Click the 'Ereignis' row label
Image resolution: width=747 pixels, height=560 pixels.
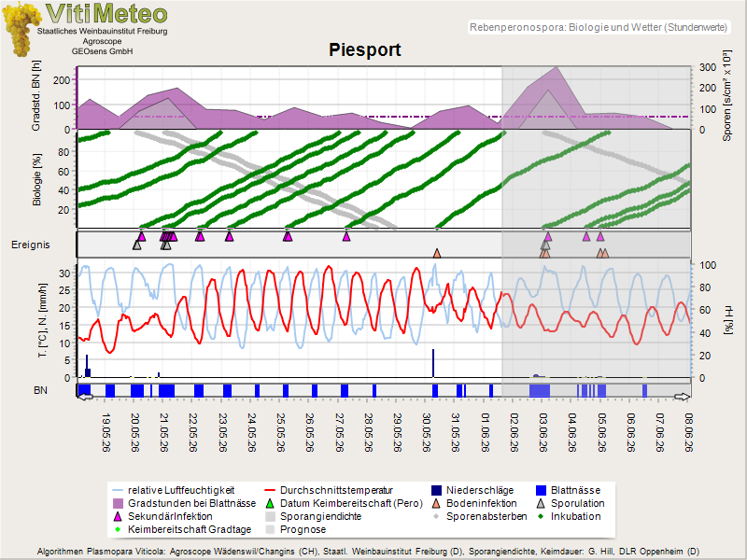click(31, 245)
